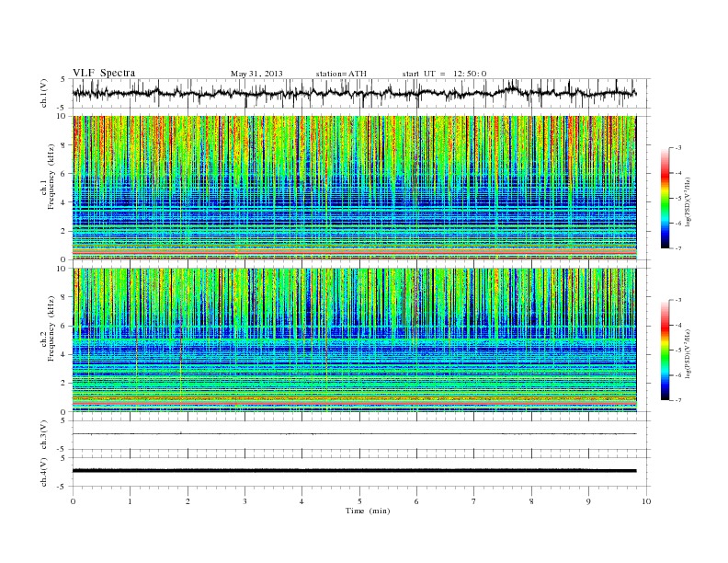Click the ch.1 spectrogram panel

tap(354, 188)
